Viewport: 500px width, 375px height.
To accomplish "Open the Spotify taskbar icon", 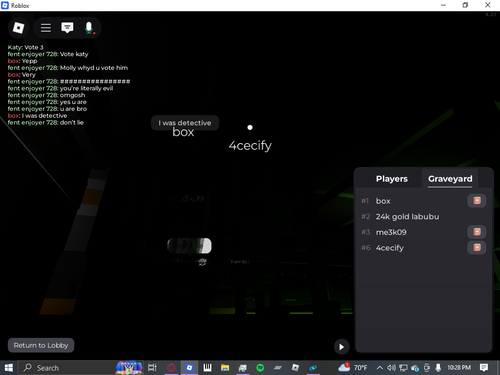I will click(x=260, y=368).
